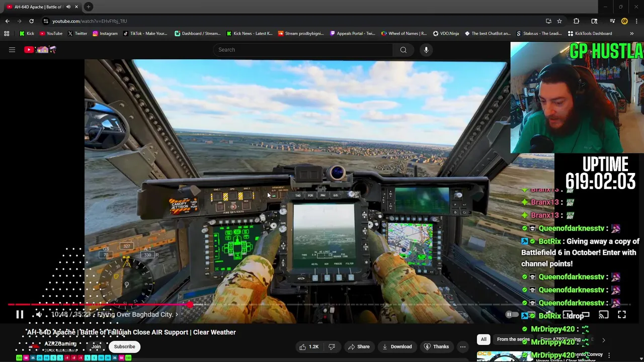Select the 'From the series' chip
644x362 pixels.
coord(513,339)
